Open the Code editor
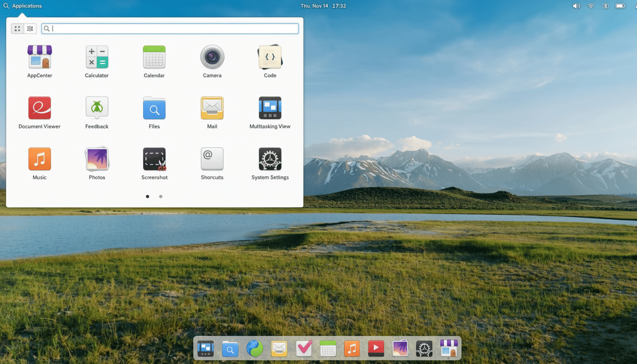Viewport: 637px width, 364px height. coord(270,57)
